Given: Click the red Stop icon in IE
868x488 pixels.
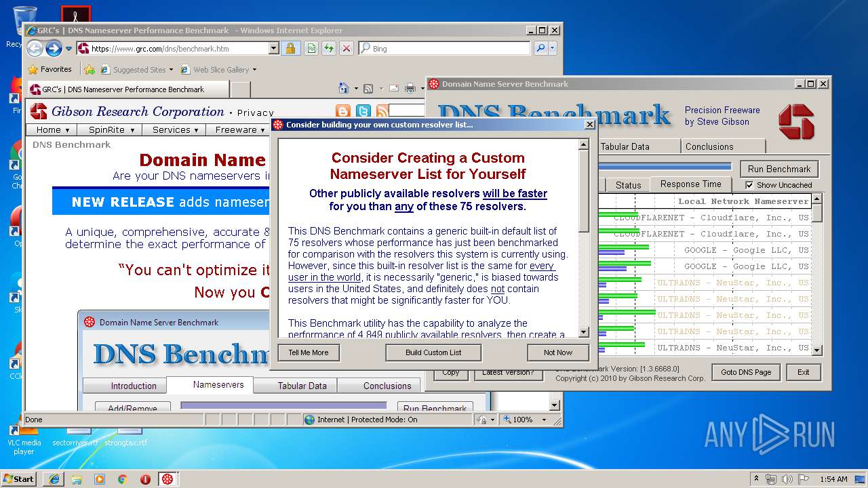Looking at the screenshot, I should tap(347, 48).
